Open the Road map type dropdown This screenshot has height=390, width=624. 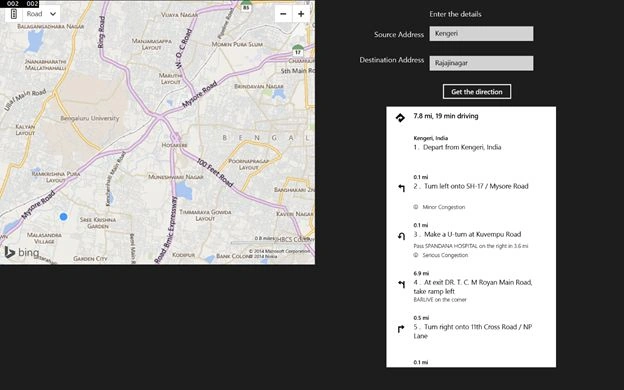pos(42,14)
